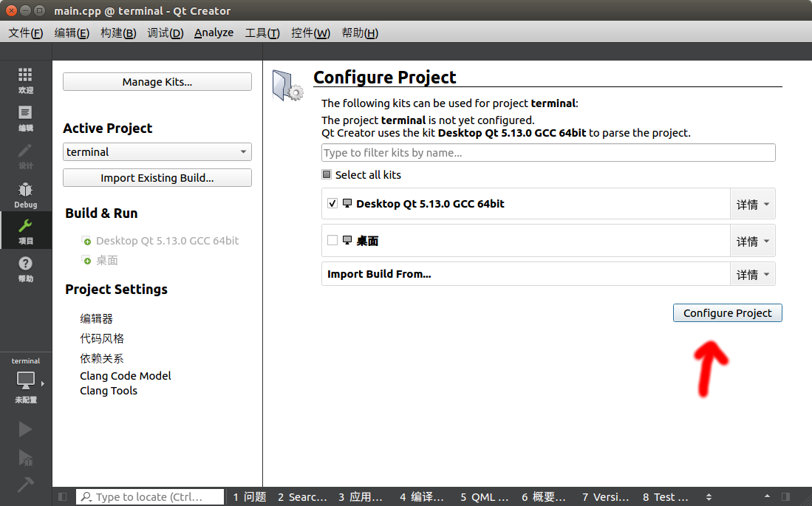Open the 2 Search output pane
Image resolution: width=812 pixels, height=506 pixels.
tap(302, 496)
